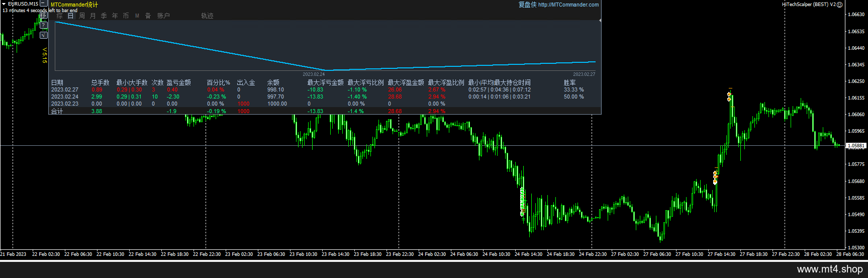Viewport: 868px width, 278px height.
Task: Select the 日 daily tab
Action: click(x=71, y=16)
